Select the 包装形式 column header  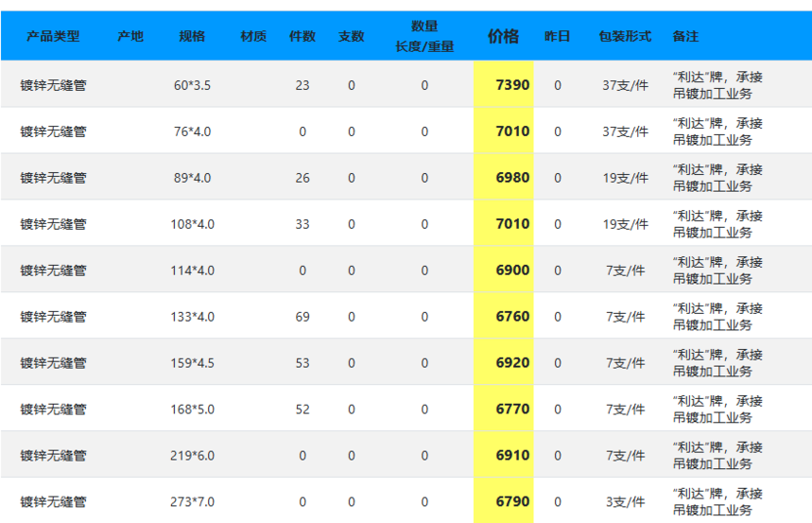pyautogui.click(x=625, y=36)
